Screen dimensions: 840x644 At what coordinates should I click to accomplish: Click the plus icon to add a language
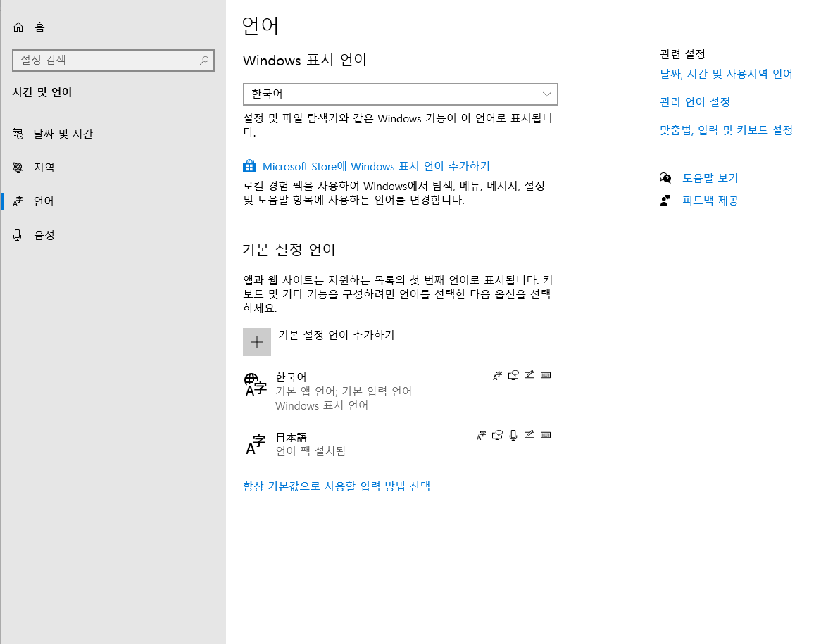[x=256, y=342]
